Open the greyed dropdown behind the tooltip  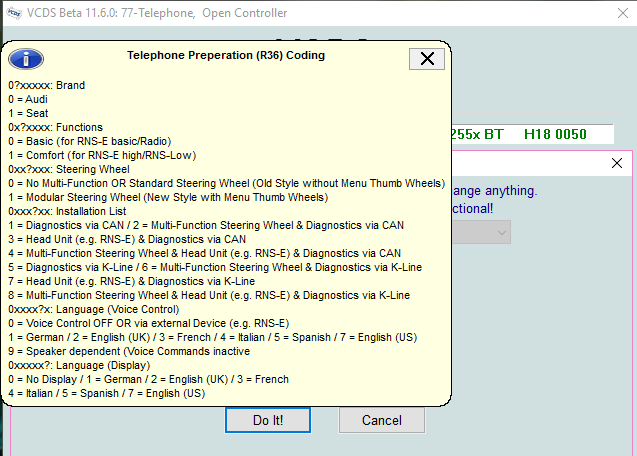click(x=481, y=232)
